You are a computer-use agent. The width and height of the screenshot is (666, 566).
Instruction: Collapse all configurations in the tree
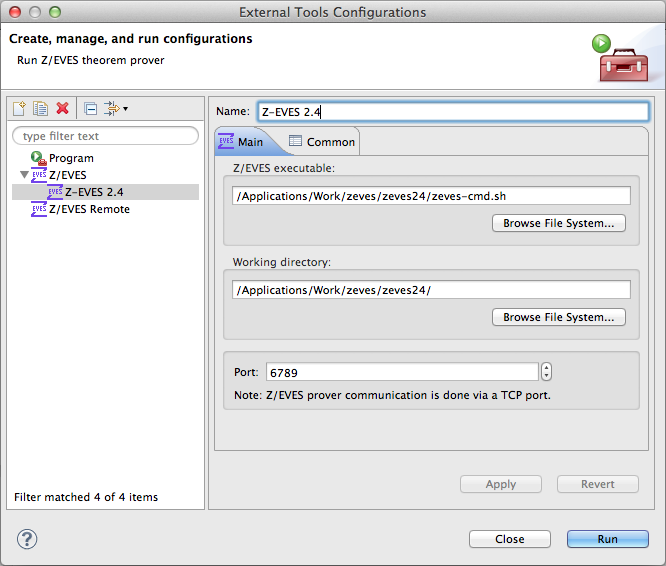[90, 108]
